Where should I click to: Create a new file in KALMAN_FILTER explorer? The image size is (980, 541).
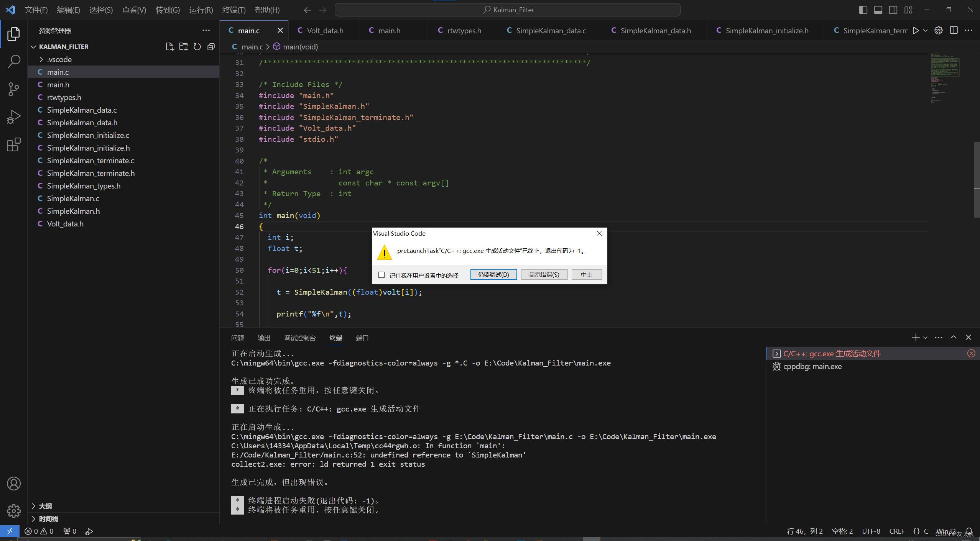coord(169,46)
